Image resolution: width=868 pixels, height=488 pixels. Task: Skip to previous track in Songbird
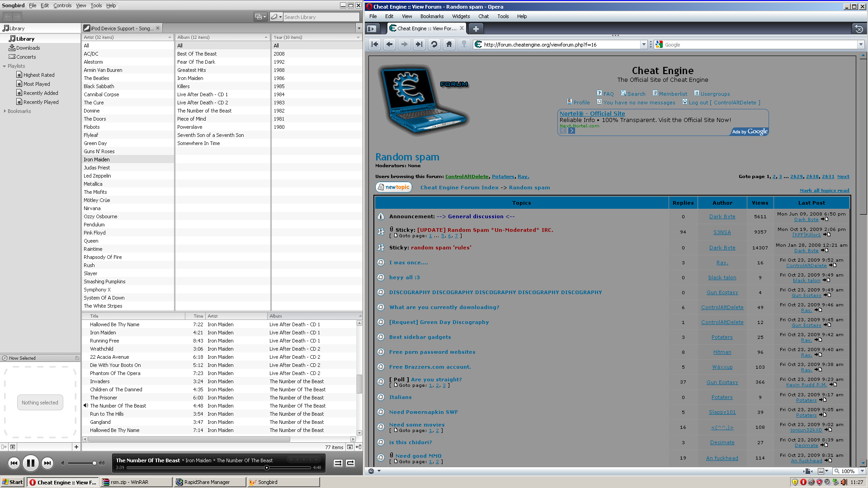click(14, 463)
